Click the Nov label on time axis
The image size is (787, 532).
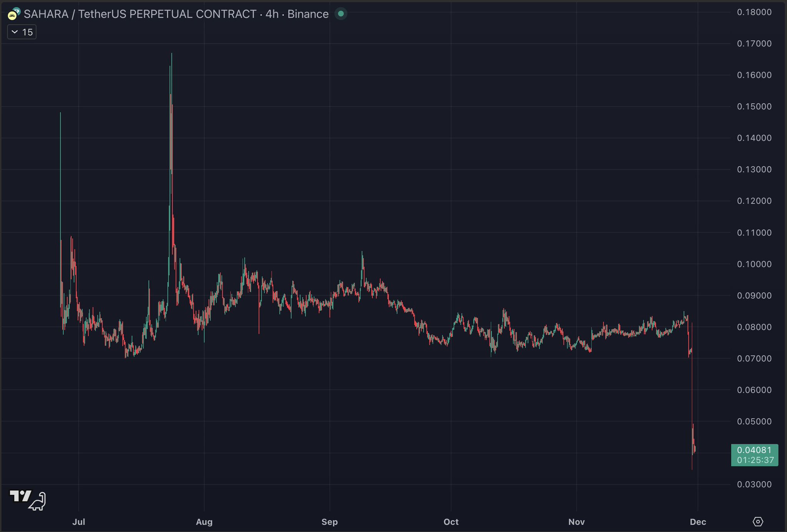(x=576, y=522)
